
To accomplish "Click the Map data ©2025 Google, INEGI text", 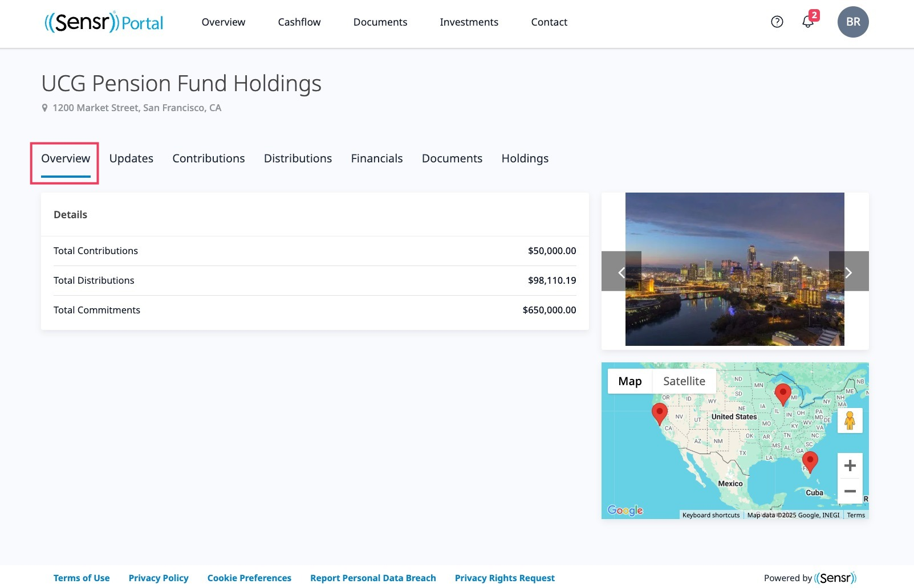I will point(793,515).
